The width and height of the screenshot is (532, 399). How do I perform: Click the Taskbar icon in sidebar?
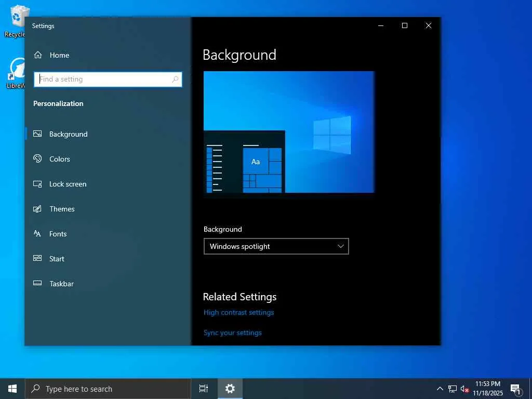tap(37, 283)
